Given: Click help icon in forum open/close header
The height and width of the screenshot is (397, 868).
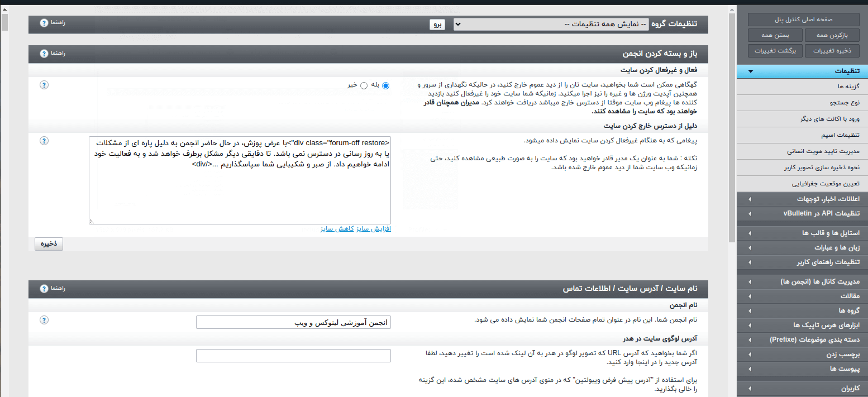Looking at the screenshot, I should (44, 54).
